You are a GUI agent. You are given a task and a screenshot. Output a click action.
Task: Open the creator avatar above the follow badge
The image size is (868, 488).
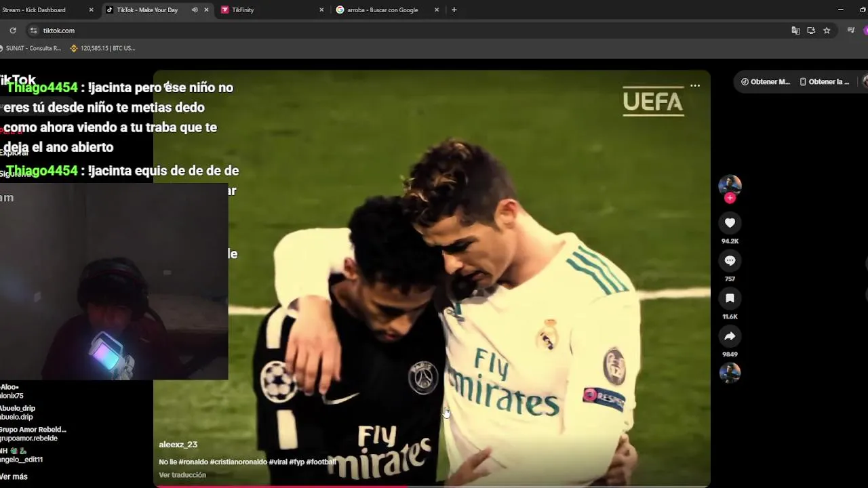[730, 184]
